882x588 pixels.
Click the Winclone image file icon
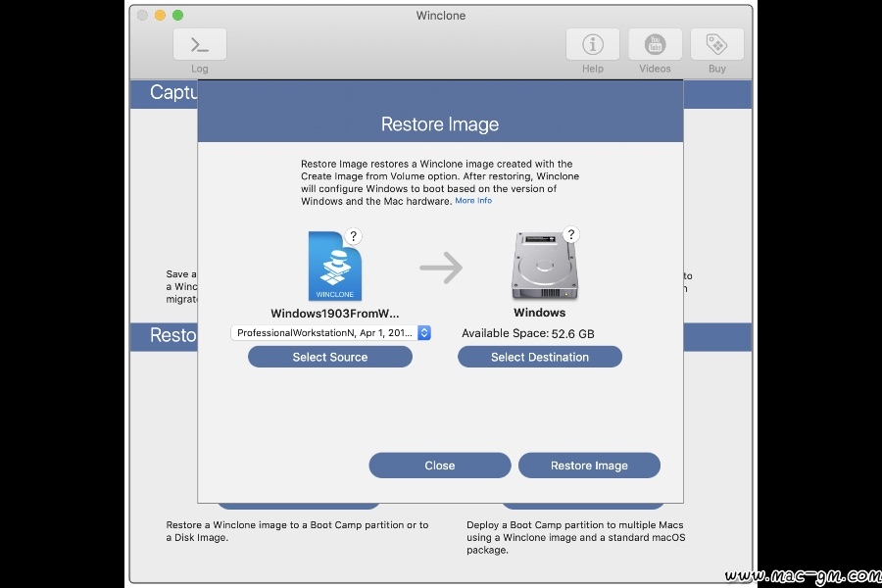(335, 267)
